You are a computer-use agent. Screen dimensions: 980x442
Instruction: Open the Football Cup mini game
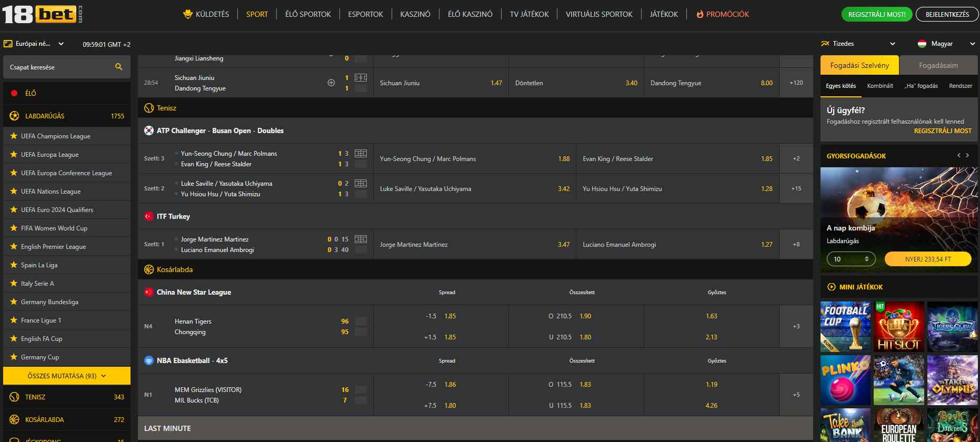845,327
